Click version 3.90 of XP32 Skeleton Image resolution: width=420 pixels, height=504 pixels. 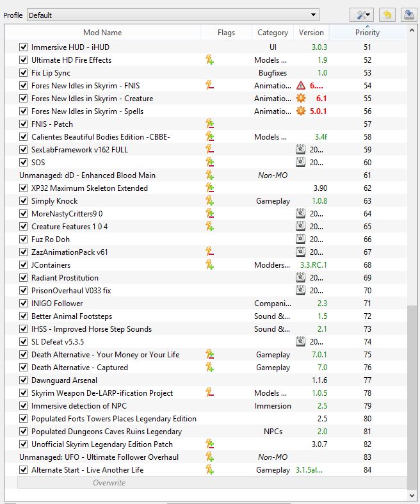click(x=320, y=188)
